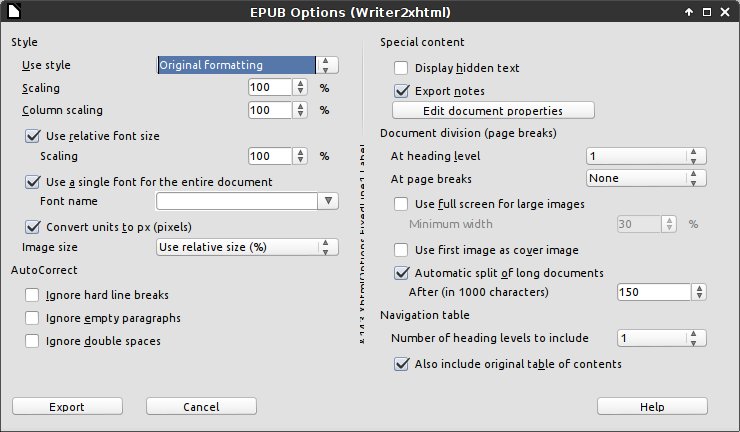Image resolution: width=740 pixels, height=432 pixels.
Task: Click the Export button
Action: click(x=67, y=407)
